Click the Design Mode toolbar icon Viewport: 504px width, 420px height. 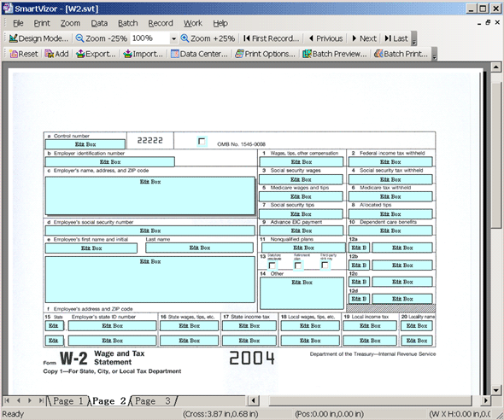13,38
